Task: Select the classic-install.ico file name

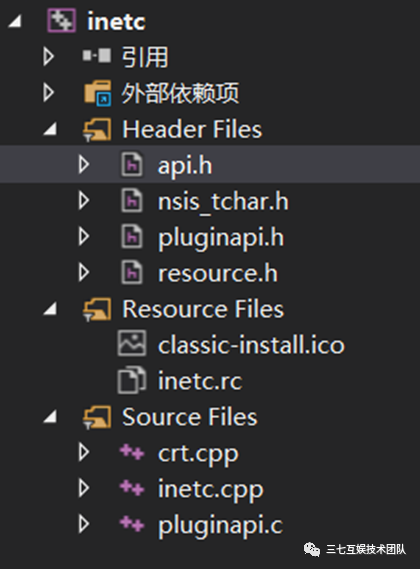Action: [x=251, y=345]
